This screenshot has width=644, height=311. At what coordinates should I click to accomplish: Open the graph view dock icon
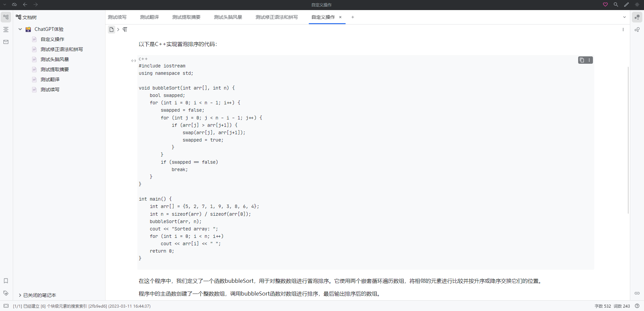point(637,17)
